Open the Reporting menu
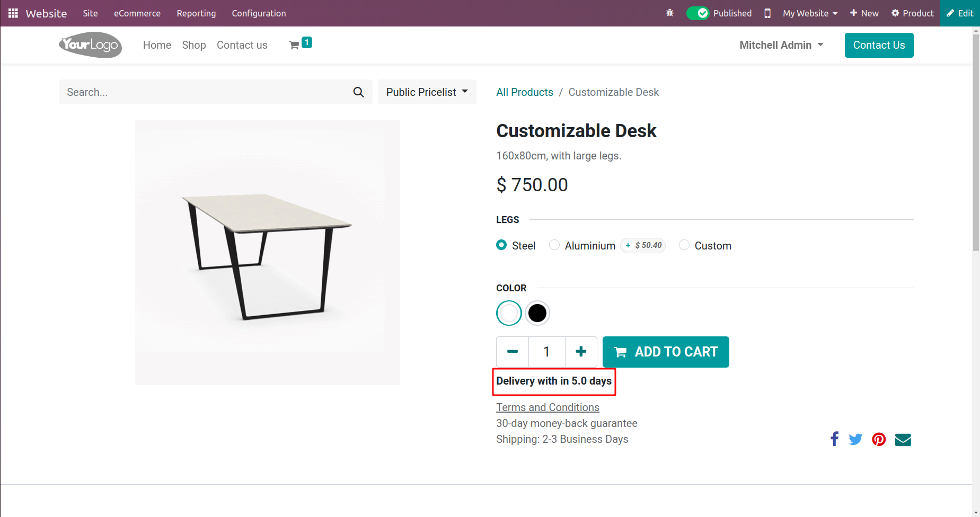The width and height of the screenshot is (980, 517). (x=196, y=13)
